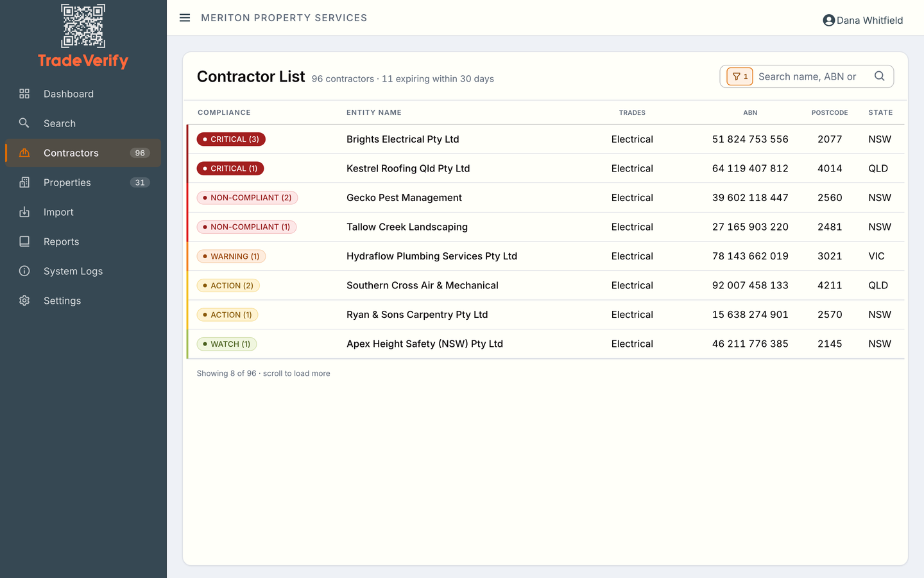Click the Reports book icon
Viewport: 924px width, 578px height.
pyautogui.click(x=24, y=241)
